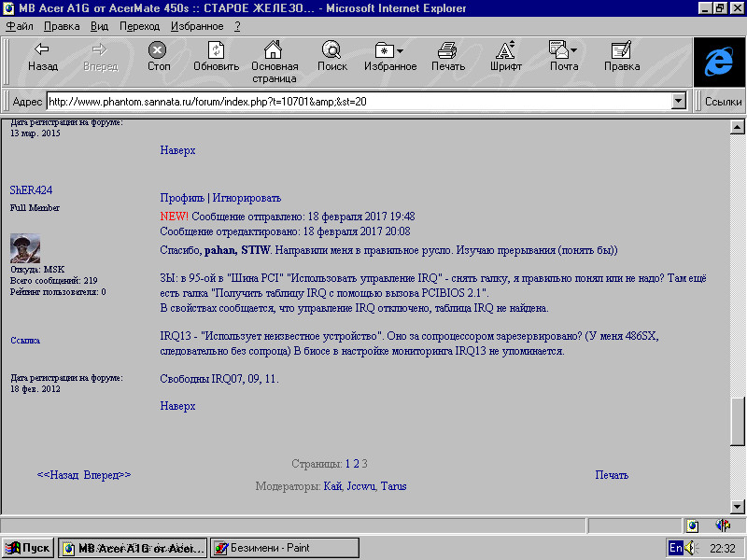Go to Home page (Основная страница) icon

click(274, 57)
